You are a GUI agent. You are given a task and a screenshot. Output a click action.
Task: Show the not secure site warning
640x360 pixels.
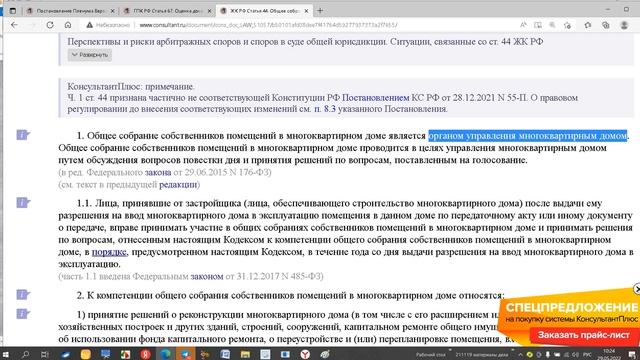tap(108, 25)
